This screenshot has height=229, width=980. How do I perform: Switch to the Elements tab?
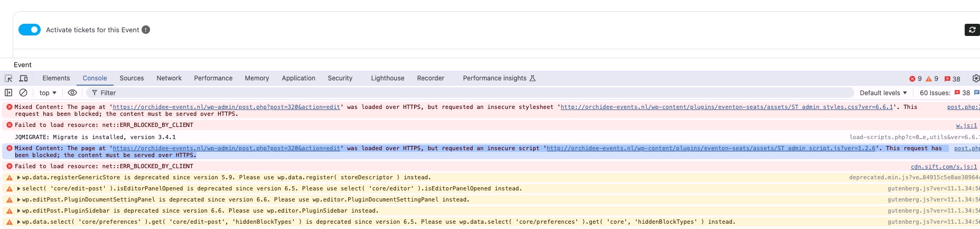[x=56, y=78]
